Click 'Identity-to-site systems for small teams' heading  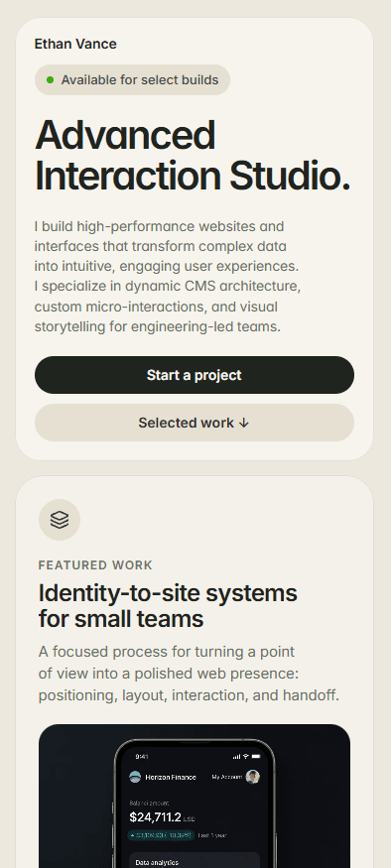[168, 606]
